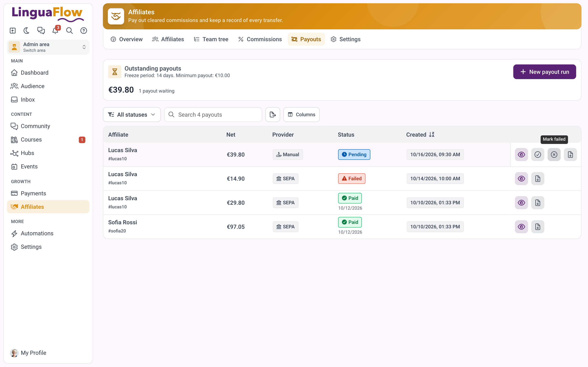Mark Lucas Silva pending payout as paid
The width and height of the screenshot is (588, 367).
(538, 155)
